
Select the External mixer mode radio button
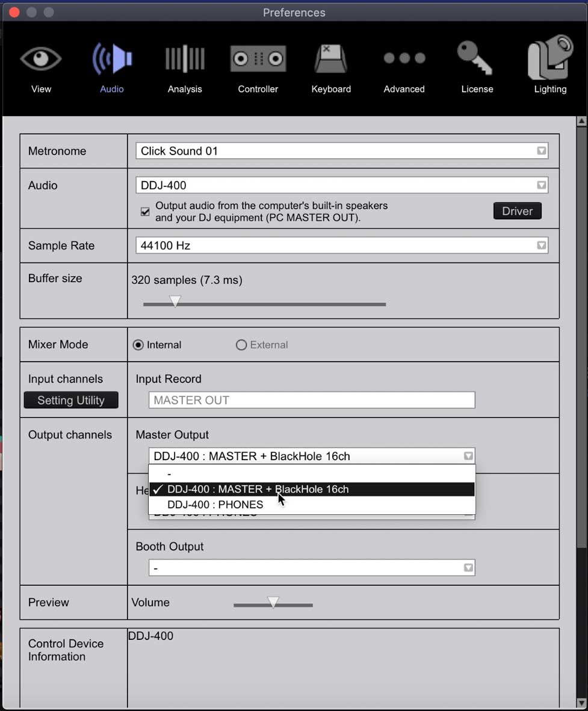pos(241,345)
